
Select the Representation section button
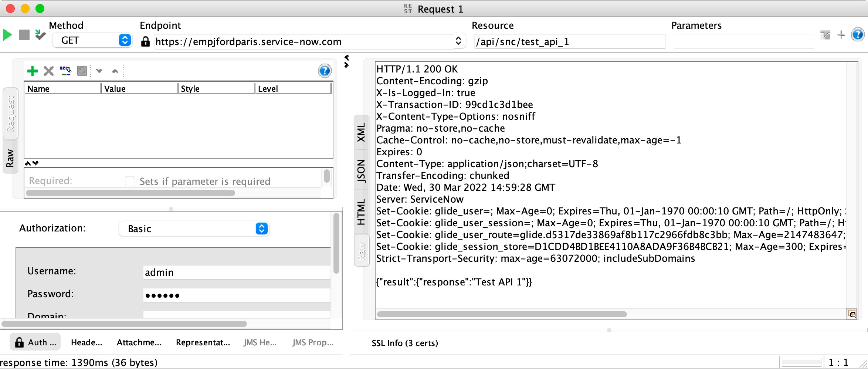[203, 342]
